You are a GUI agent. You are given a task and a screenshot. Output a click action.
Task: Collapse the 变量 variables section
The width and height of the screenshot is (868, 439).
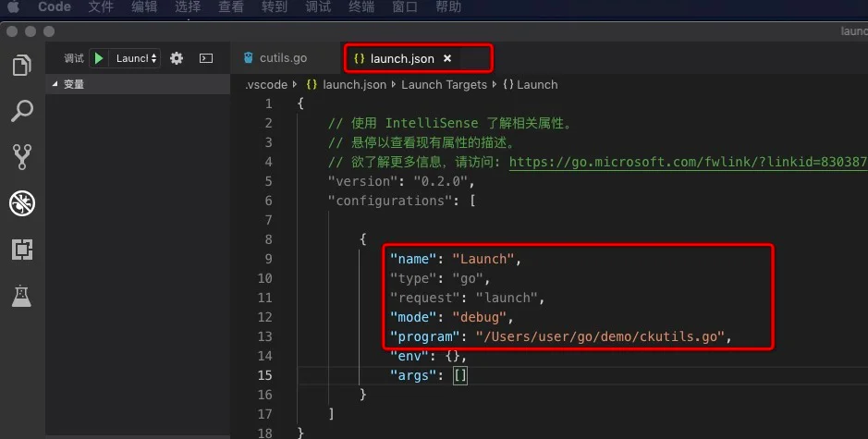tap(55, 84)
